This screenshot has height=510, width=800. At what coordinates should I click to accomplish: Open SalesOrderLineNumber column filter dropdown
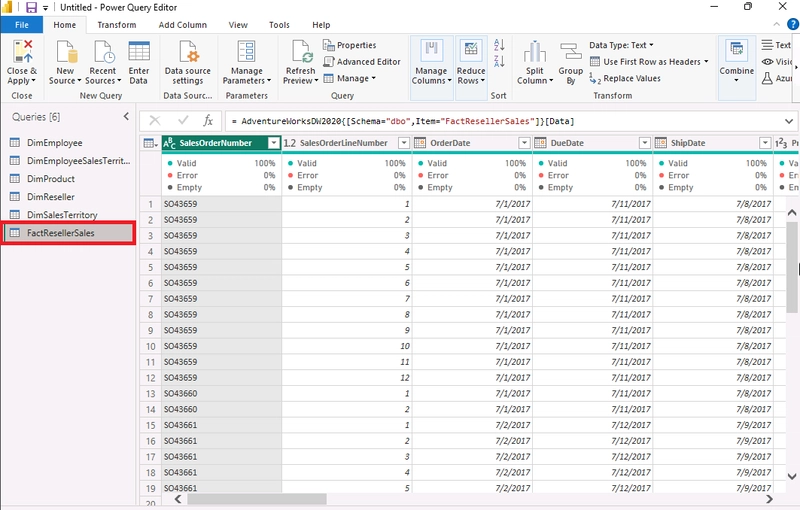tap(404, 143)
